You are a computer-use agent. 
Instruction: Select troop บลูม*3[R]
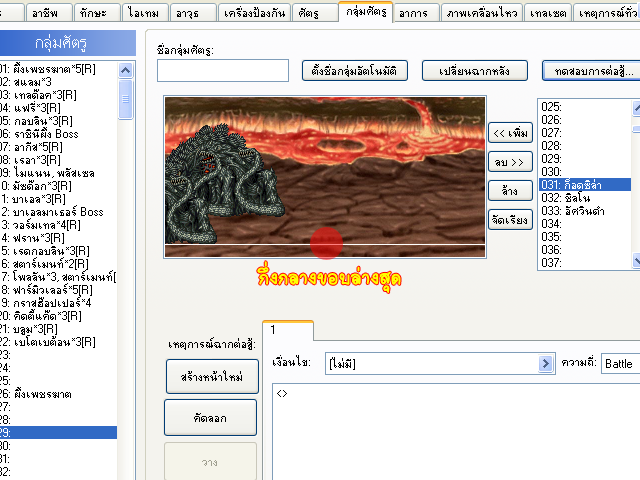(x=58, y=329)
